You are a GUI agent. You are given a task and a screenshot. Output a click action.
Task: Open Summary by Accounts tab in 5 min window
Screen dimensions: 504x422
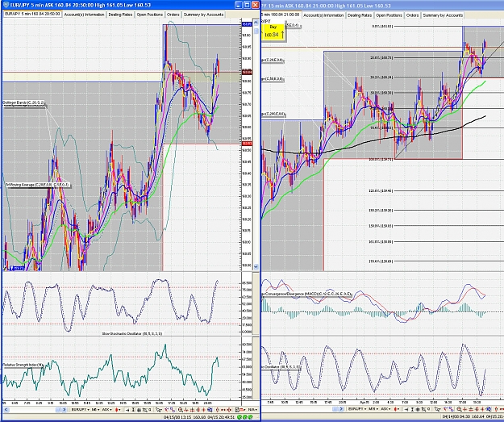click(x=203, y=15)
